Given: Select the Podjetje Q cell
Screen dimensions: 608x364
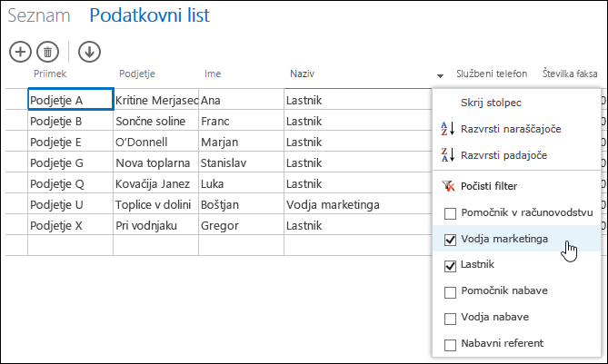Looking at the screenshot, I should click(71, 182).
